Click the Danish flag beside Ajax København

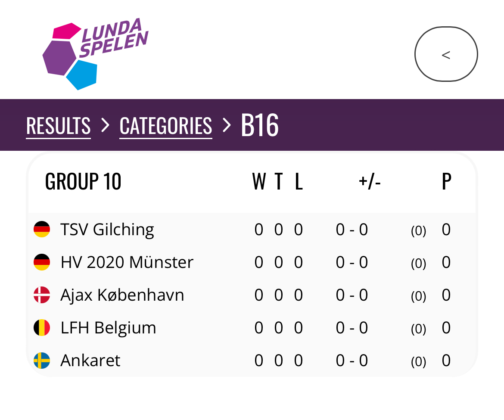click(x=42, y=295)
